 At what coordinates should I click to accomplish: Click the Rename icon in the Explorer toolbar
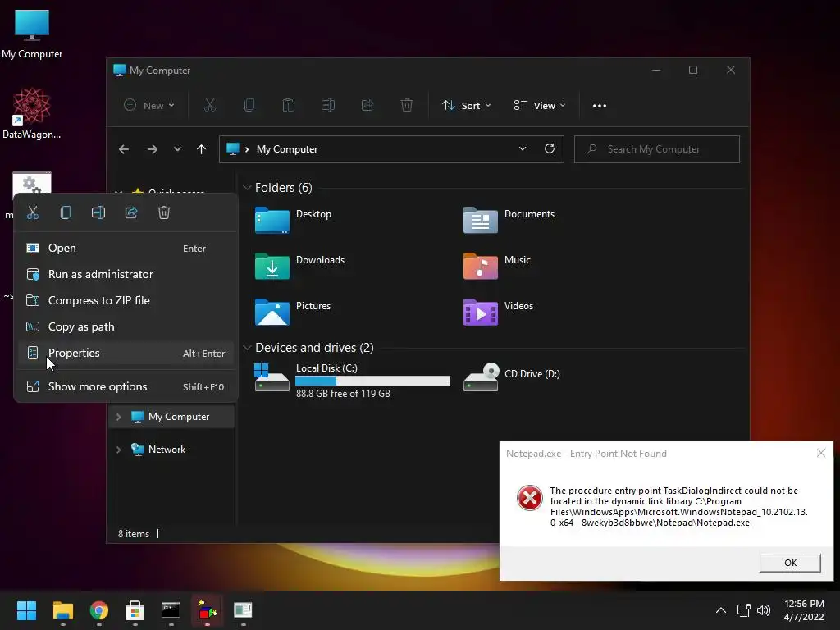(328, 106)
